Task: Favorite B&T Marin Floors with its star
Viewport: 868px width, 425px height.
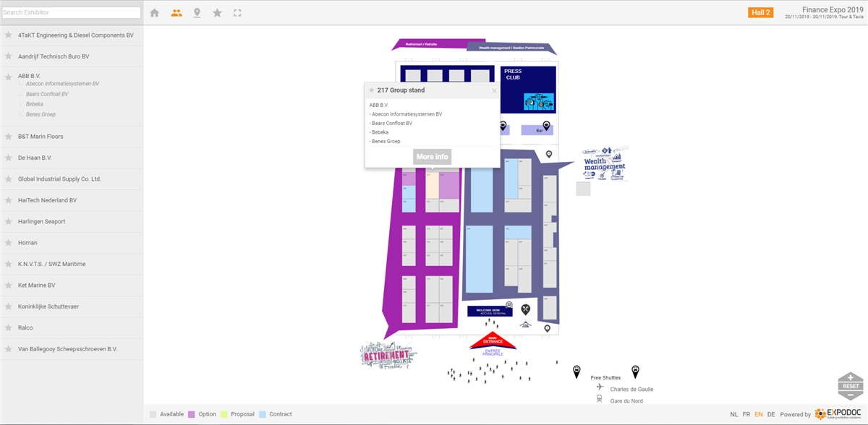Action: pos(9,137)
